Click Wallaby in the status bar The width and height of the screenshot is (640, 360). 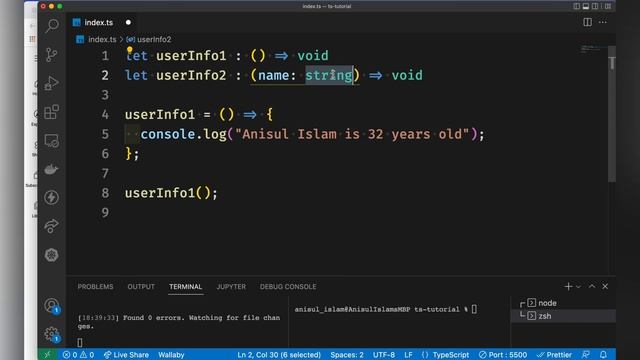pos(171,355)
